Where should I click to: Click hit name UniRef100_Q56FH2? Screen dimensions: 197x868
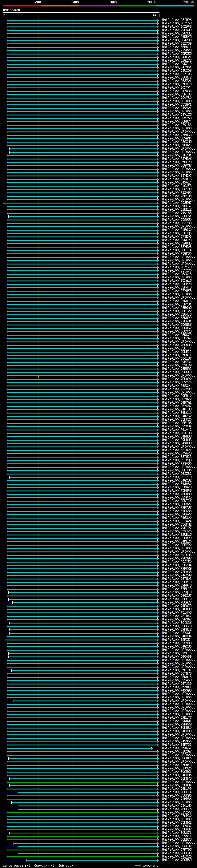[x=177, y=524]
